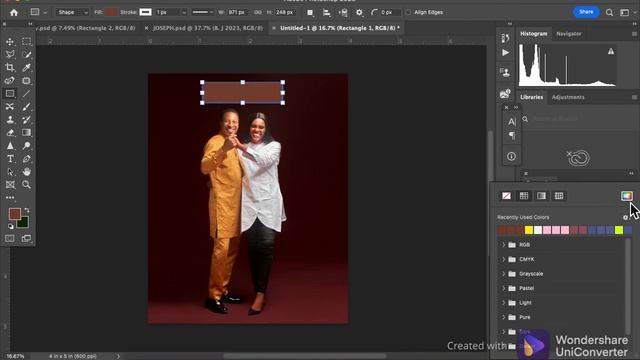Expand the Light swatch folder
This screenshot has height=360, width=640.
pos(503,303)
